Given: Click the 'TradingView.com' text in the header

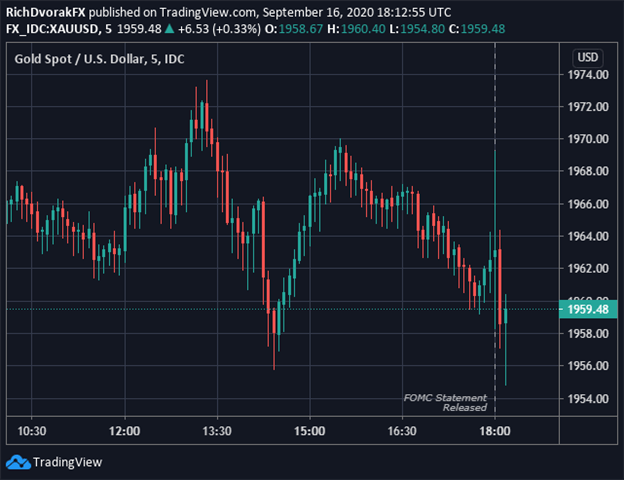Looking at the screenshot, I should (x=207, y=12).
